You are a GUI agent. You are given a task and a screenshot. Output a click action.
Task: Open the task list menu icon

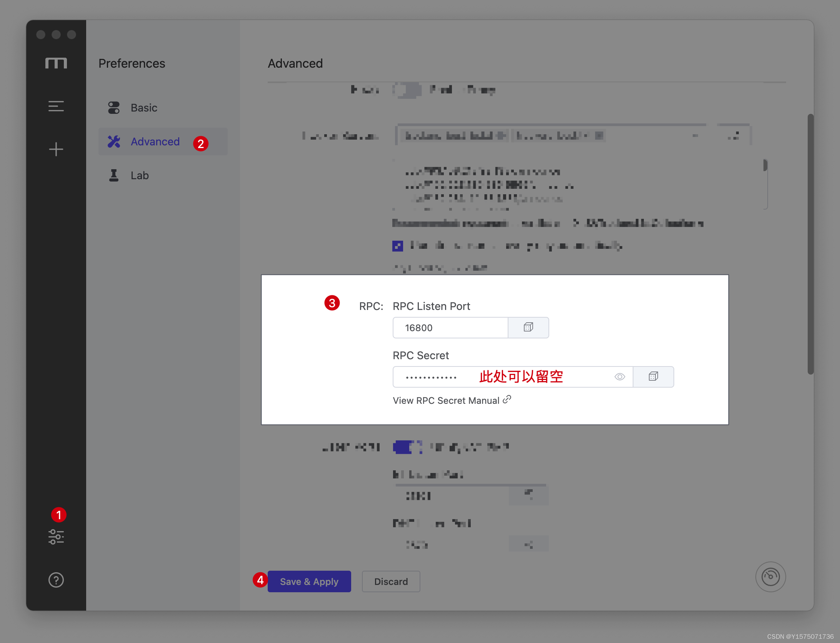56,106
